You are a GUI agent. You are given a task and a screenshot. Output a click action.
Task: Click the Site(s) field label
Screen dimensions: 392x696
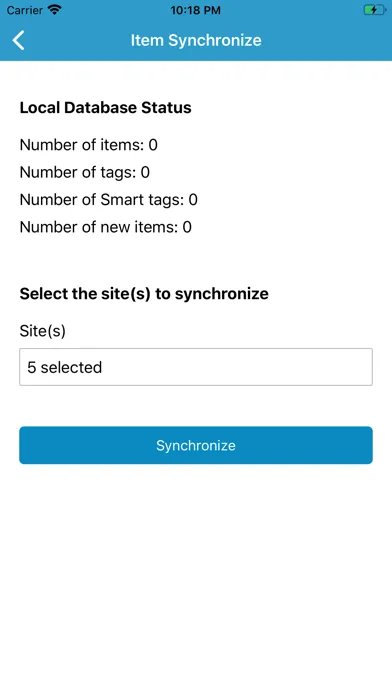(x=43, y=331)
